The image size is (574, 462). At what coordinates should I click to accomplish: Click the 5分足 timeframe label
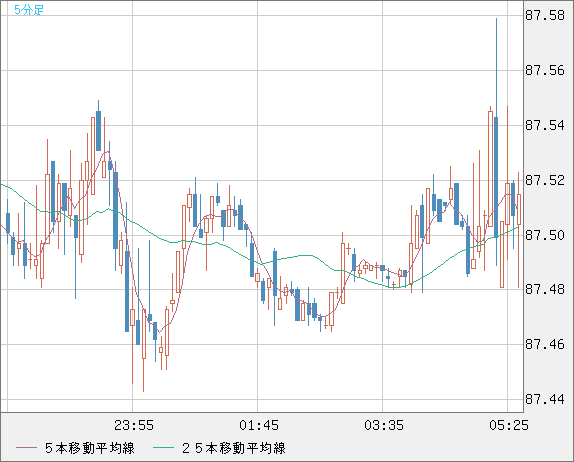pyautogui.click(x=29, y=10)
